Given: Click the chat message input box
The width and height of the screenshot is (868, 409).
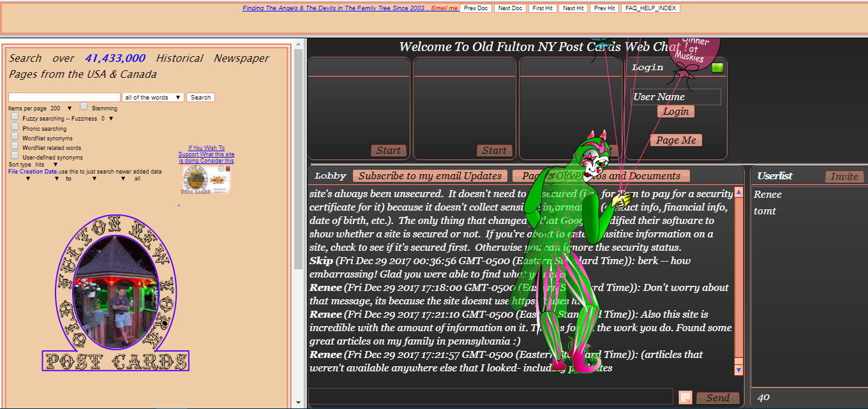Looking at the screenshot, I should (x=491, y=396).
